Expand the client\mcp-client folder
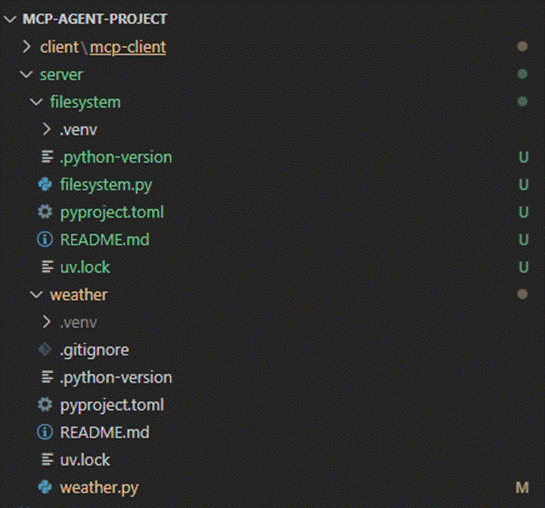Screen dimensions: 545x508 (x=27, y=47)
